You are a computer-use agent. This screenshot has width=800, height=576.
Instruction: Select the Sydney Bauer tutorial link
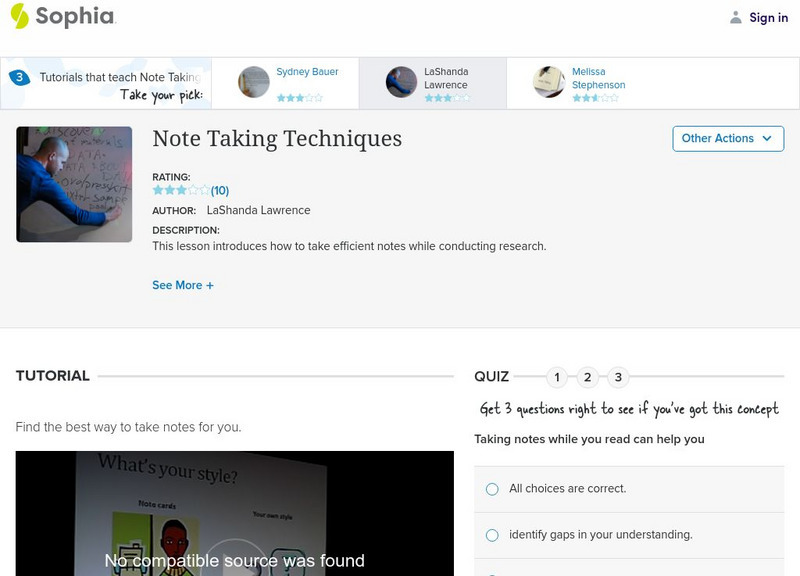tap(307, 72)
